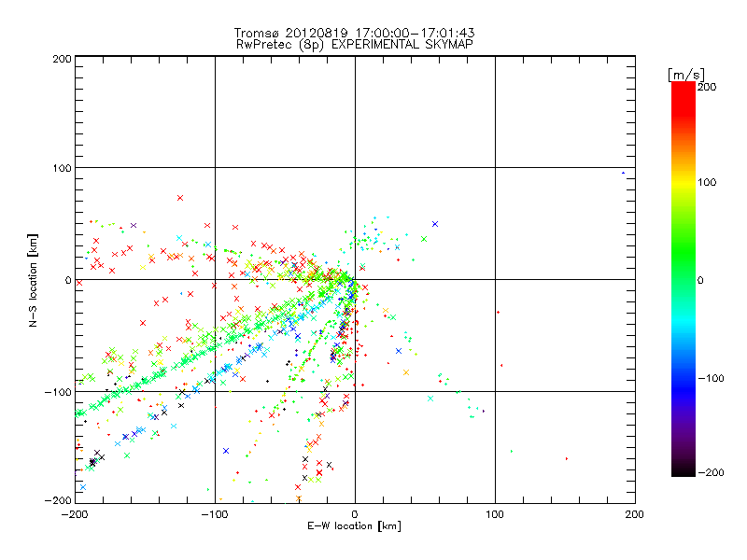Click the title line starting with Tromsø 20120819
Image resolution: width=747 pixels, height=560 pixels.
pos(354,33)
